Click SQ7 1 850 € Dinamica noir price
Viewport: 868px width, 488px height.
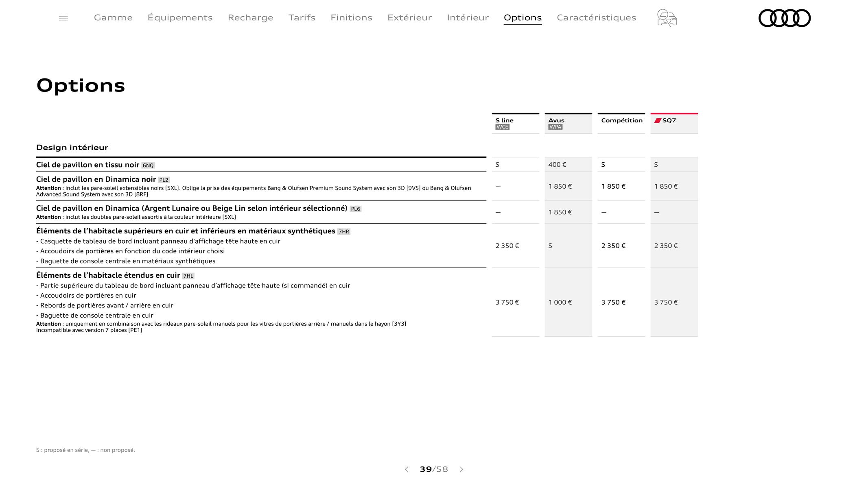666,186
